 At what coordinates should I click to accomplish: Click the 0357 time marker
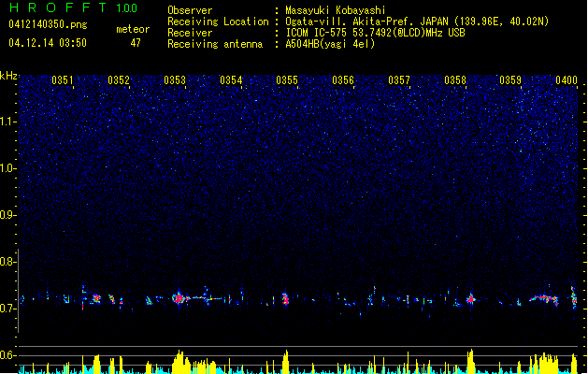click(x=399, y=80)
